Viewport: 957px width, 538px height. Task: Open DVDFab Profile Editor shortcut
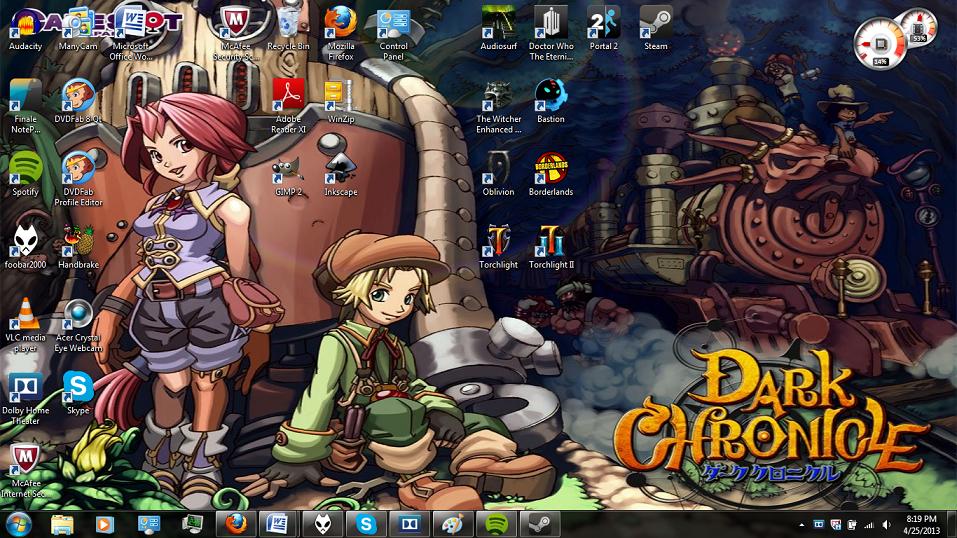point(78,180)
